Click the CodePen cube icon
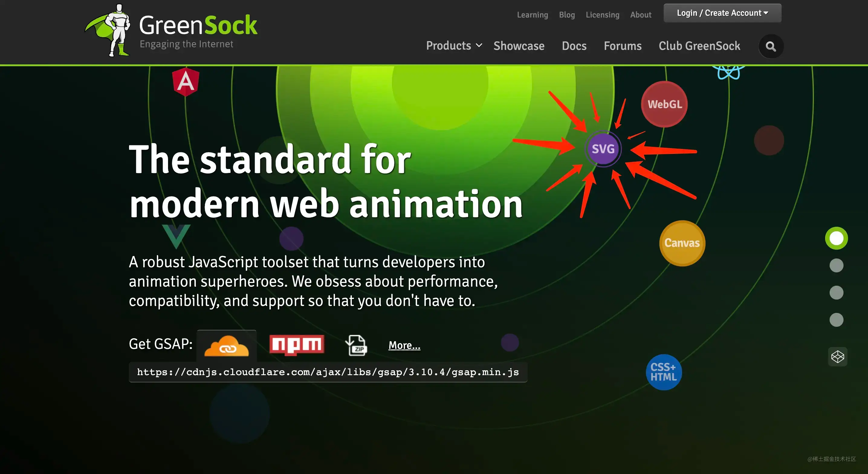Screen dimensions: 868x474 coord(837,357)
